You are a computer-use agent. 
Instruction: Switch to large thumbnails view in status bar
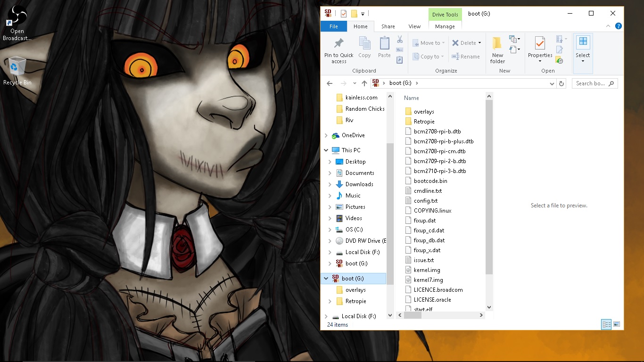point(617,324)
